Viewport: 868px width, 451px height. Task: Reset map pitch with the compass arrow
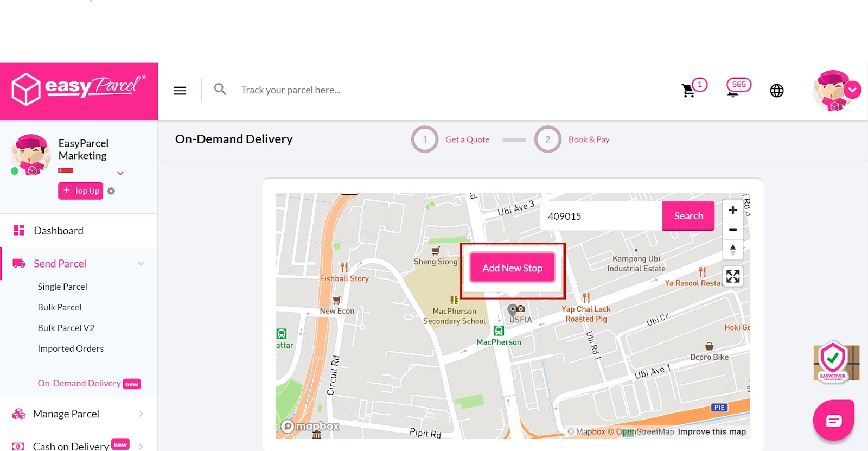pos(732,249)
